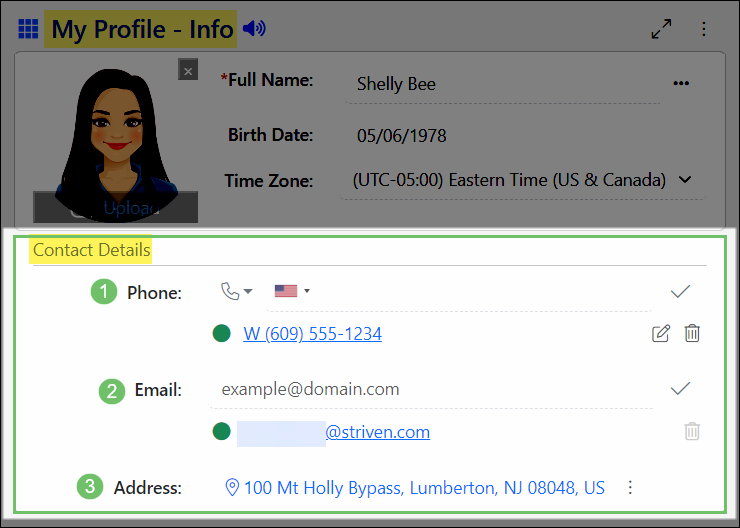Remove the profile photo with the X button
This screenshot has height=528, width=740.
188,69
